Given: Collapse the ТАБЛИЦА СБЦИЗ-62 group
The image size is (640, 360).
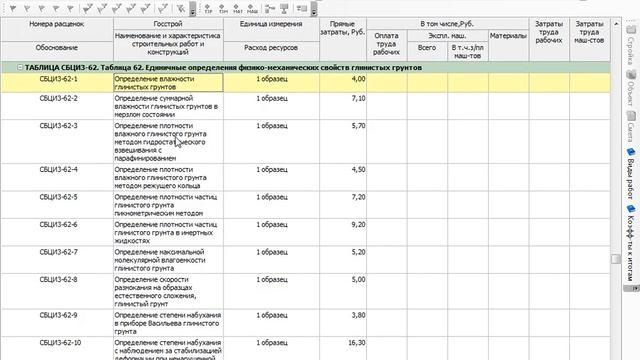Looking at the screenshot, I should click(20, 67).
